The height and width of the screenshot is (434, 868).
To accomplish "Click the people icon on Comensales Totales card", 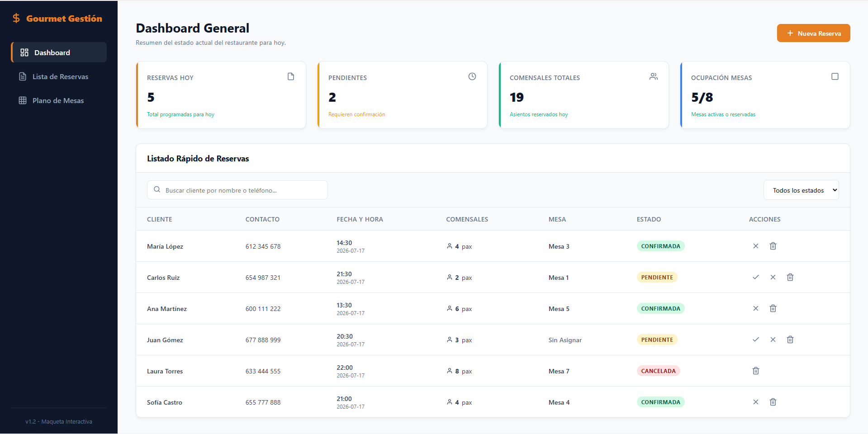I will click(654, 76).
